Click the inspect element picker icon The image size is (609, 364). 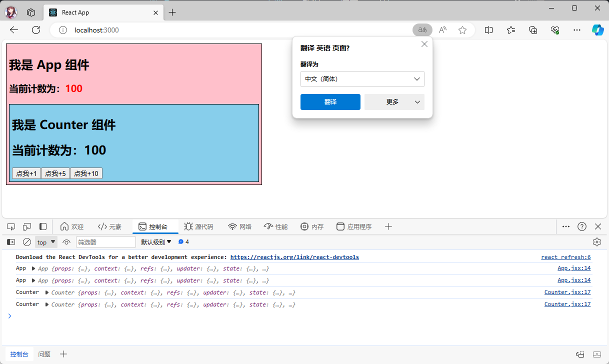(x=11, y=226)
